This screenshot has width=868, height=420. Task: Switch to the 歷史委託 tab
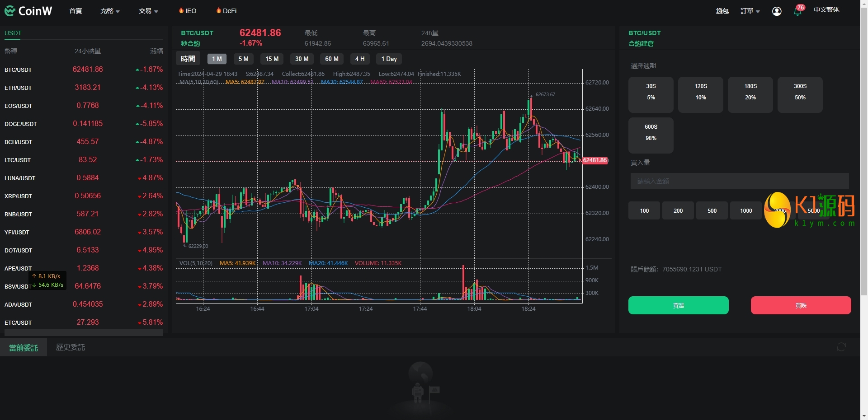[71, 347]
